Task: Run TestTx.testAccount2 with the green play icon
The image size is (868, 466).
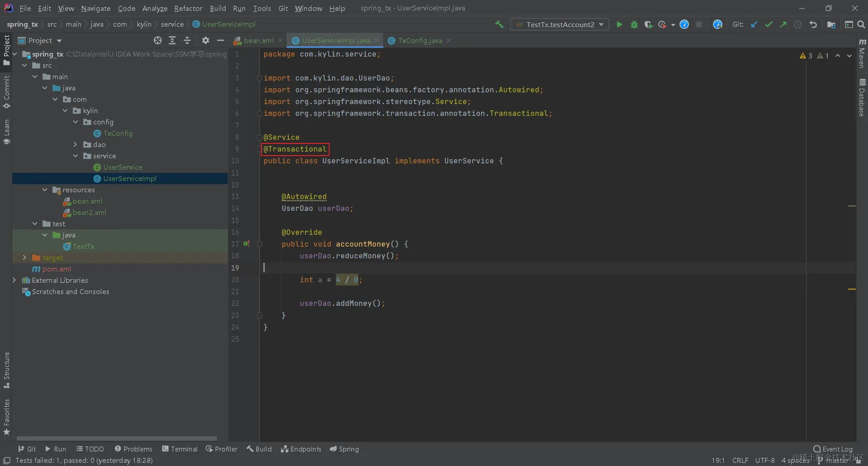Action: pos(619,24)
